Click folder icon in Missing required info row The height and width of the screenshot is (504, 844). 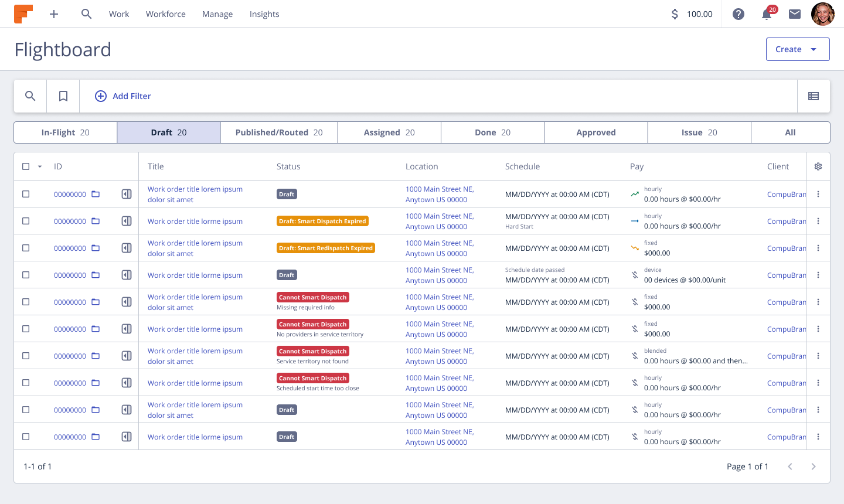coord(96,302)
